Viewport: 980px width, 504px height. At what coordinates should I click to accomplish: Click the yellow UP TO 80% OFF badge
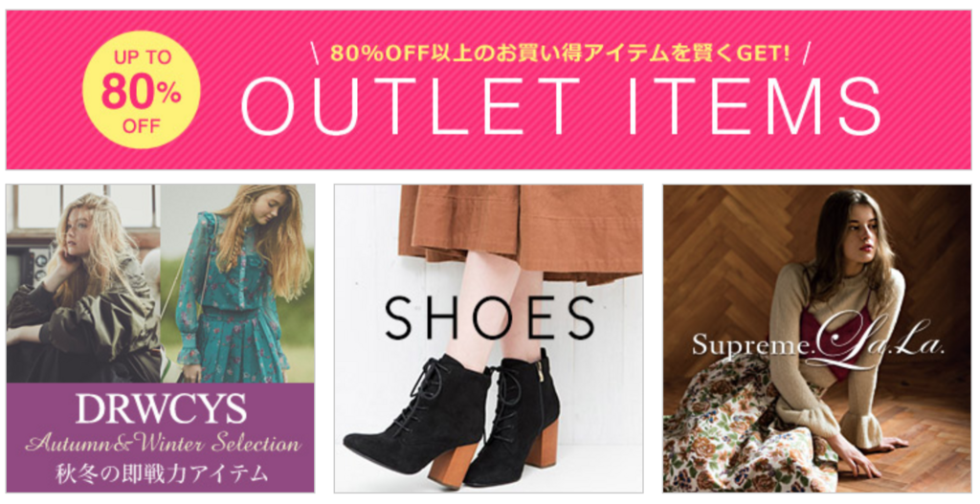tap(142, 90)
